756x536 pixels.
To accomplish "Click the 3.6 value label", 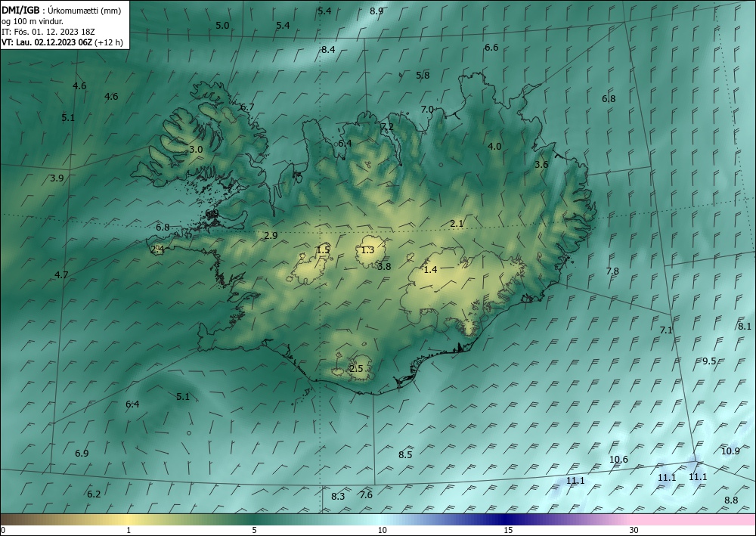I will click(541, 164).
